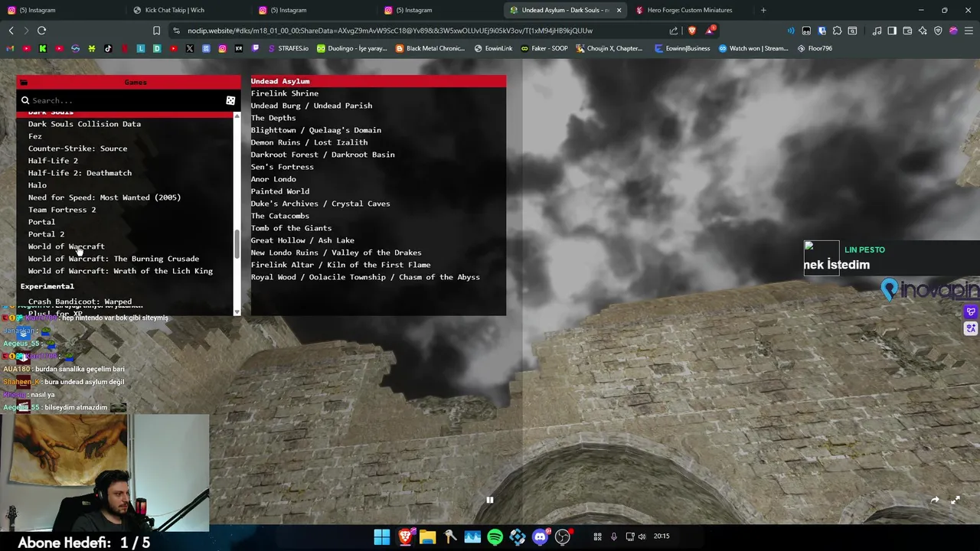Viewport: 980px width, 551px height.
Task: Select Counter-Strike: Source game
Action: (77, 148)
